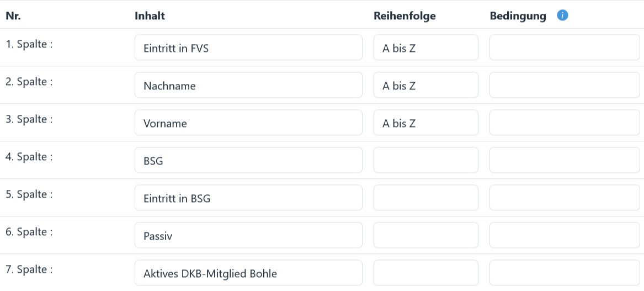This screenshot has height=291, width=644.
Task: Open the Inhalt dropdown showing Eintritt in FVS
Action: click(248, 48)
